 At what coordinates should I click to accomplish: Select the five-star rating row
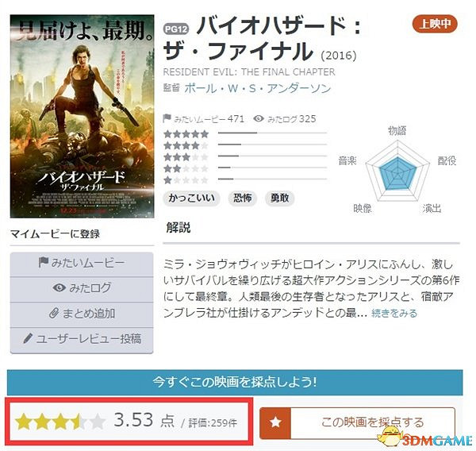pyautogui.click(x=245, y=133)
